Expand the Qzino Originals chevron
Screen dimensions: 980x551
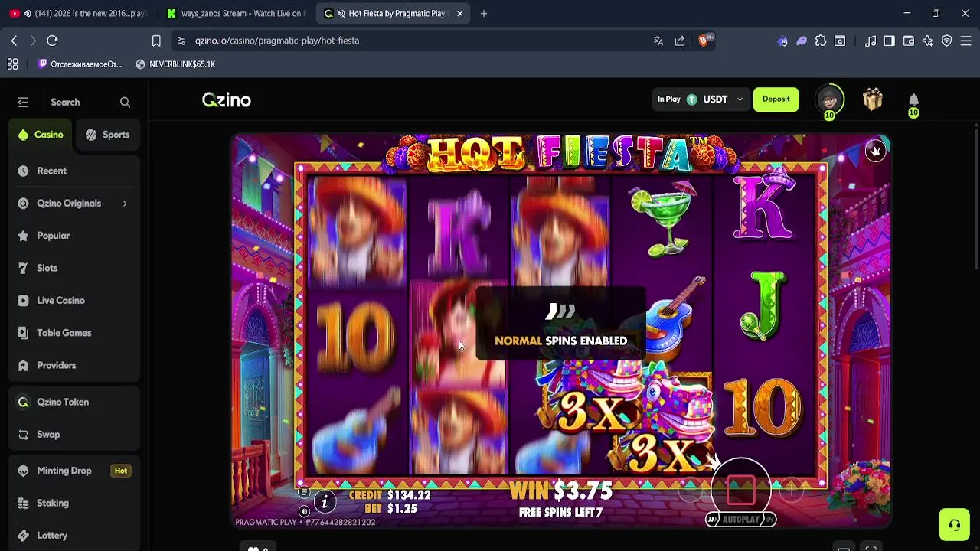125,204
